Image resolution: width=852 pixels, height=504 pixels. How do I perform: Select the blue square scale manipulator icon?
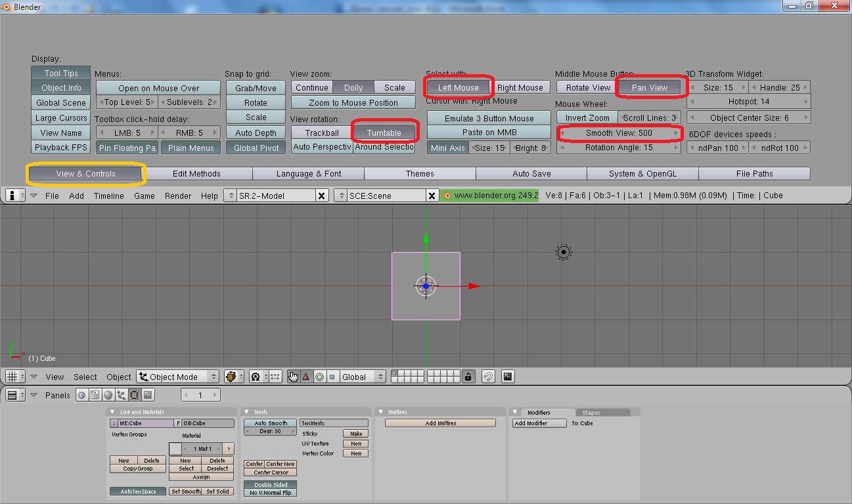coord(332,377)
